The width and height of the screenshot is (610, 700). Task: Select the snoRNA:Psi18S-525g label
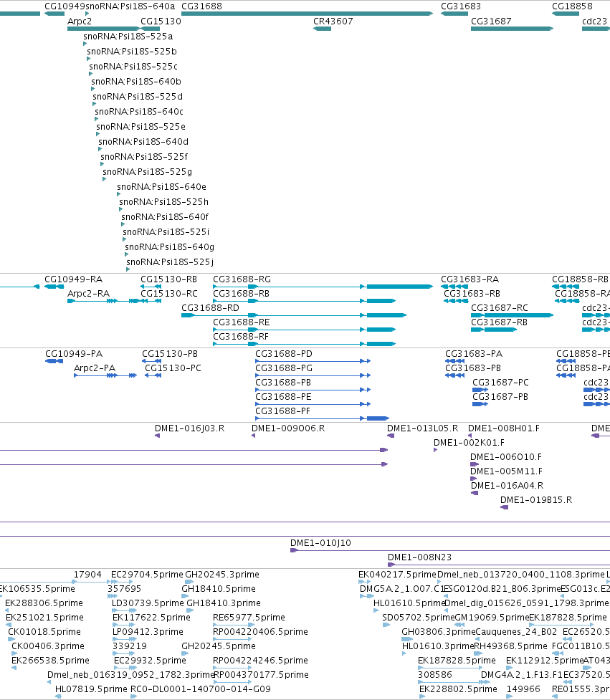tap(148, 172)
